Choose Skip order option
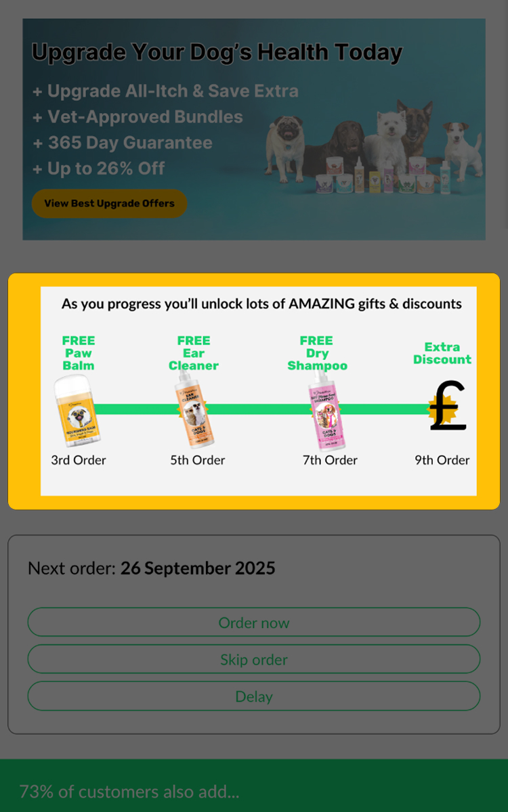Image resolution: width=508 pixels, height=812 pixels. tap(254, 659)
